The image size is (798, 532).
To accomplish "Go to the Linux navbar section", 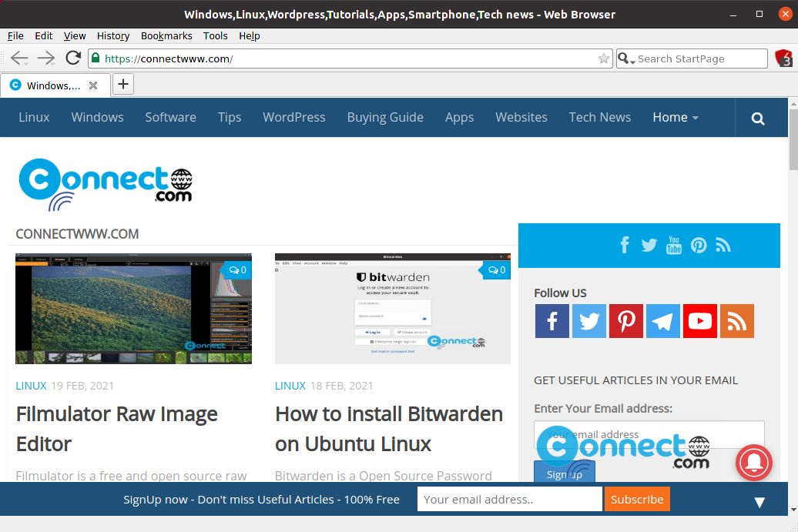I will (34, 118).
